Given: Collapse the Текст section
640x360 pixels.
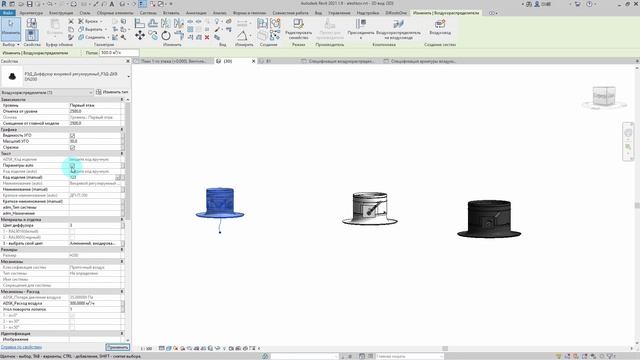Looking at the screenshot, I should click(122, 153).
